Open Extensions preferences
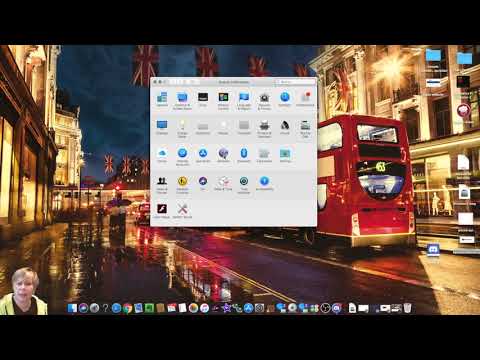This screenshot has height=360, width=480. point(264,153)
